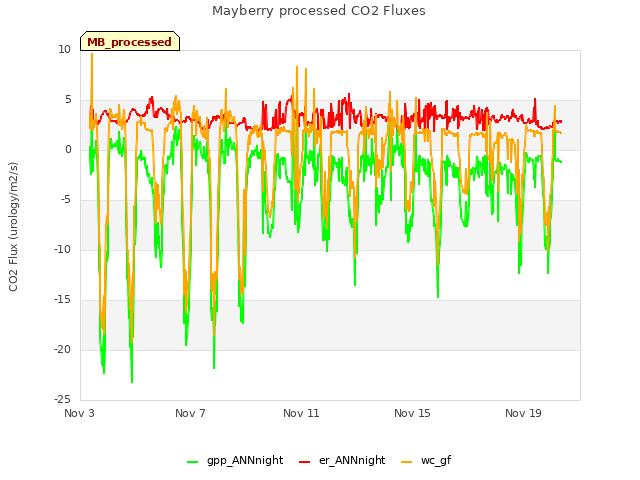Click the -5 y-axis tick label
The height and width of the screenshot is (480, 640).
66,200
